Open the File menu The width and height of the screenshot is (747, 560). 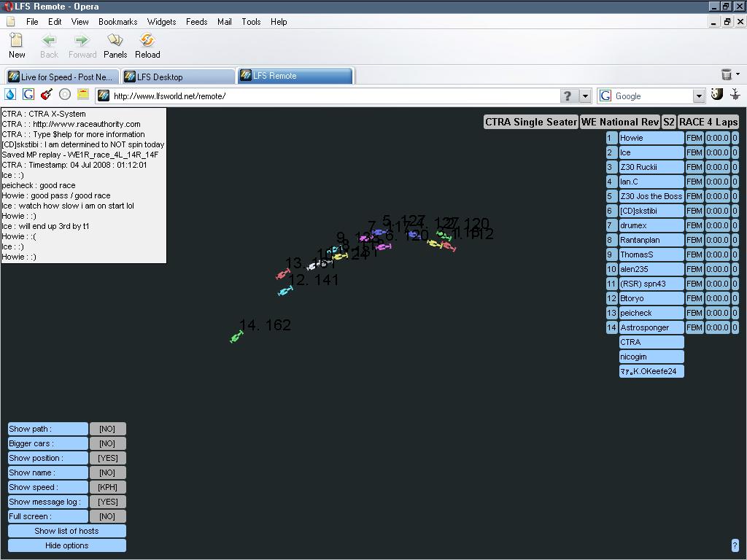tap(32, 22)
